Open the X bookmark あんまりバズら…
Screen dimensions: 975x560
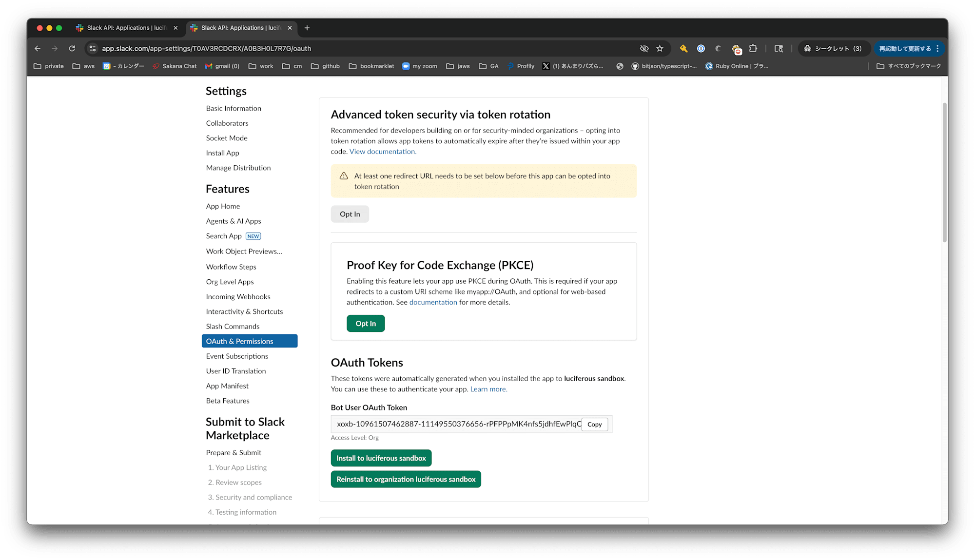[573, 66]
